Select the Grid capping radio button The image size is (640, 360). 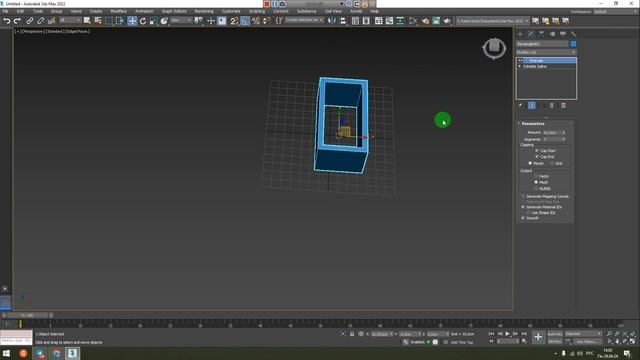[x=552, y=163]
